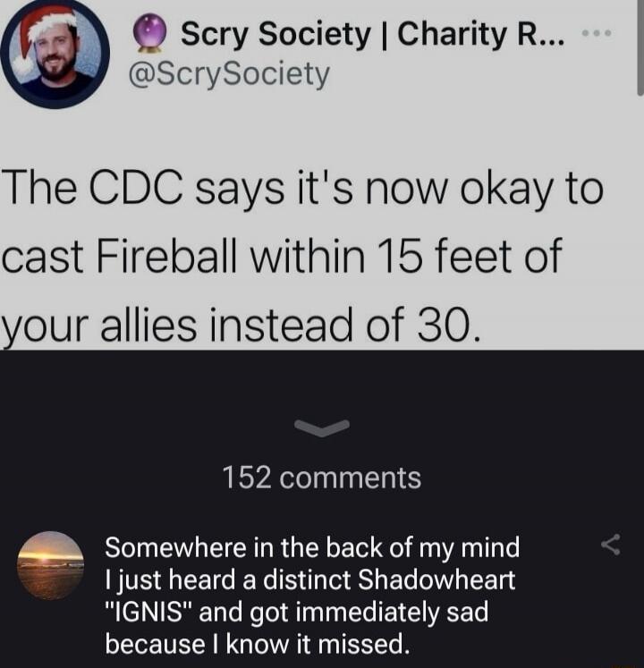
Task: Click the word 'Shadowheart' in the comment
Action: [x=436, y=579]
